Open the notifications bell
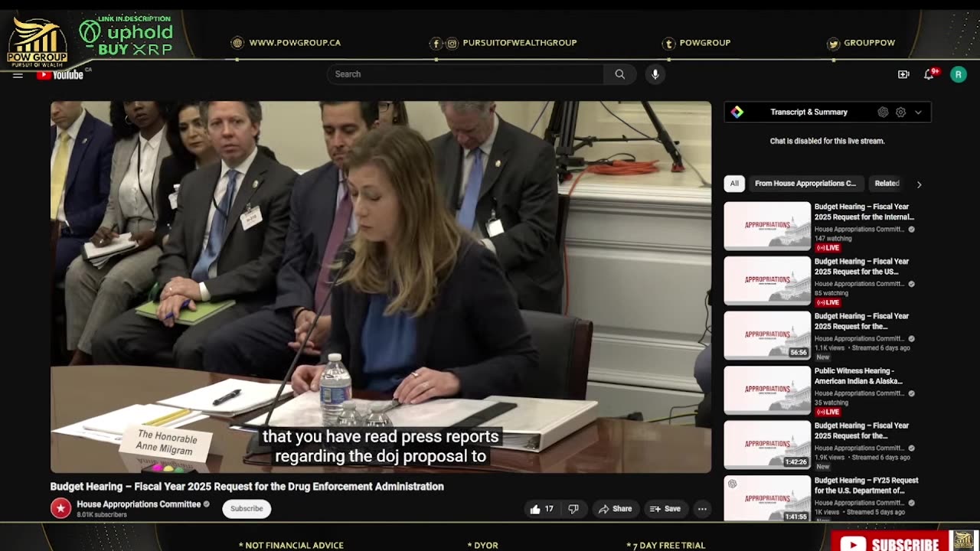This screenshot has height=551, width=980. pyautogui.click(x=929, y=74)
